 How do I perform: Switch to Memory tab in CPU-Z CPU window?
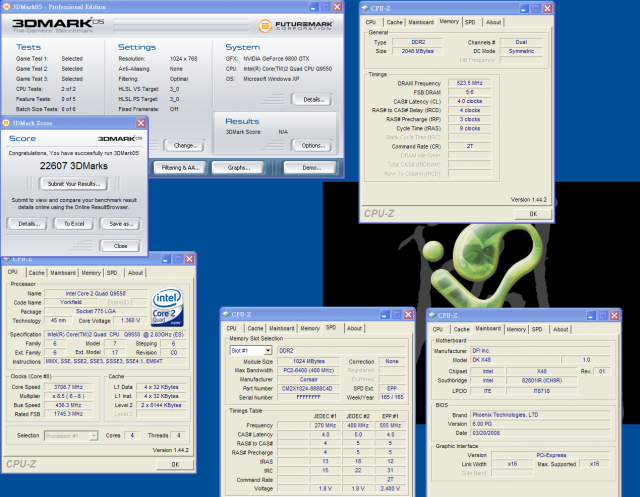click(91, 273)
